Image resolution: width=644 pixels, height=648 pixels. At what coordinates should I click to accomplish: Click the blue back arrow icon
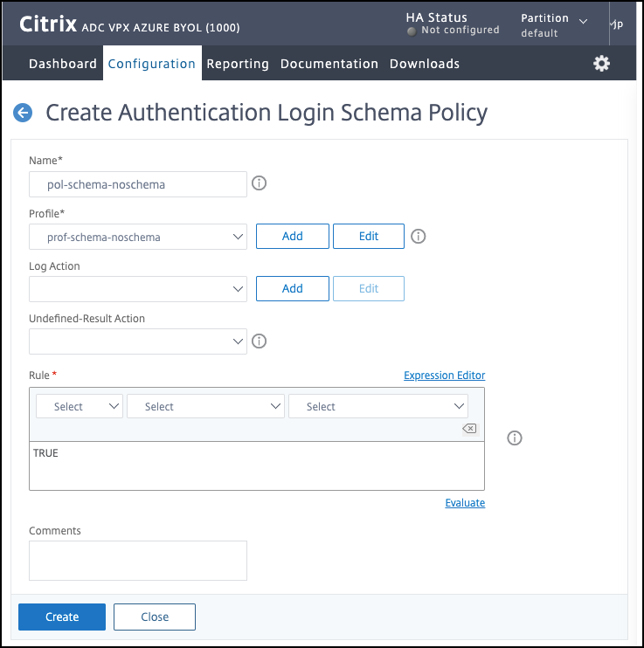[23, 113]
